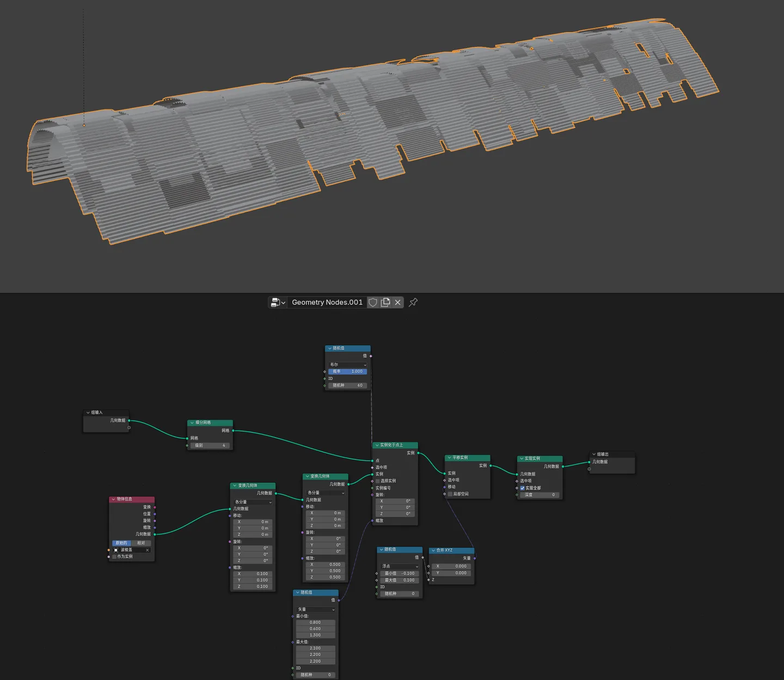The image size is (784, 680).
Task: Clear the 波棱盖 object with the X
Action: [x=148, y=550]
